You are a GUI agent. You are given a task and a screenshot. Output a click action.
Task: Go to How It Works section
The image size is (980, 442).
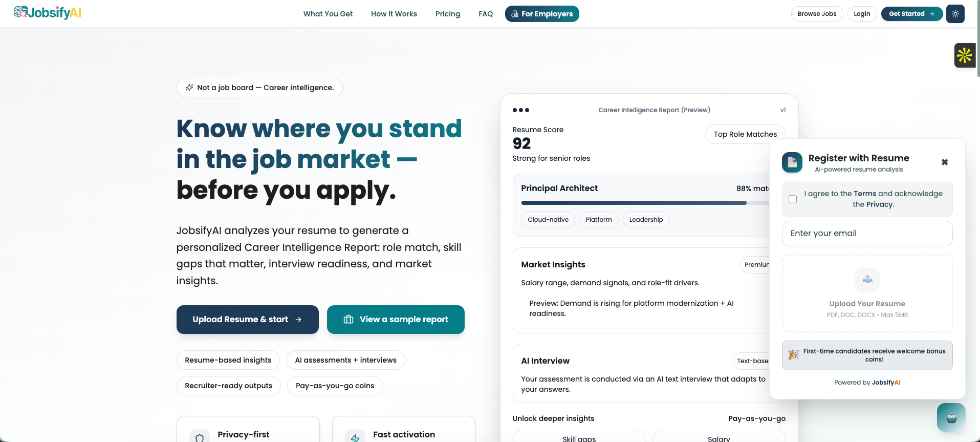coord(394,14)
